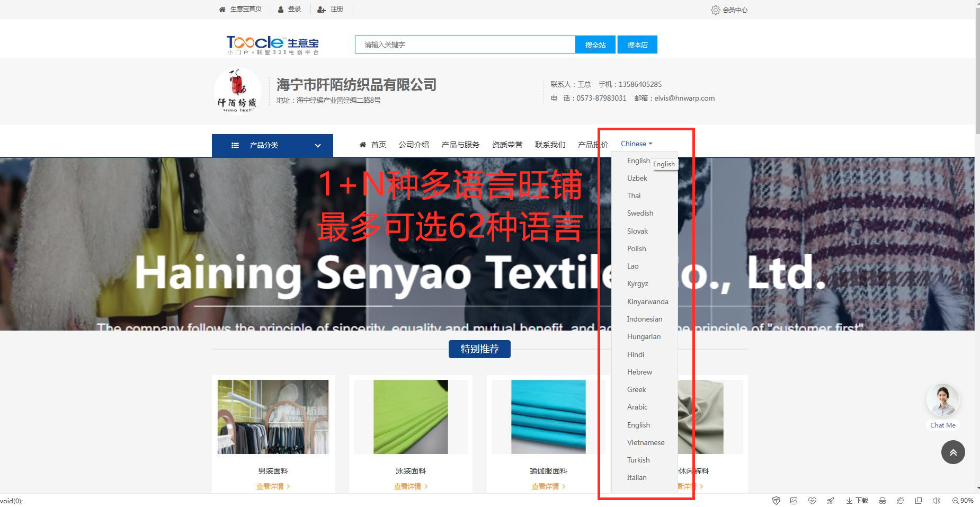The image size is (980, 507).
Task: Click the phone number 13586405285
Action: pos(640,84)
